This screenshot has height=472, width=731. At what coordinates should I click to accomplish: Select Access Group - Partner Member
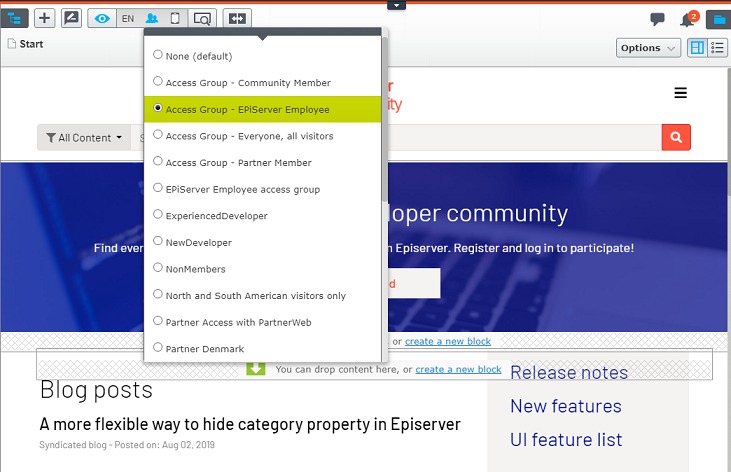pos(262,162)
